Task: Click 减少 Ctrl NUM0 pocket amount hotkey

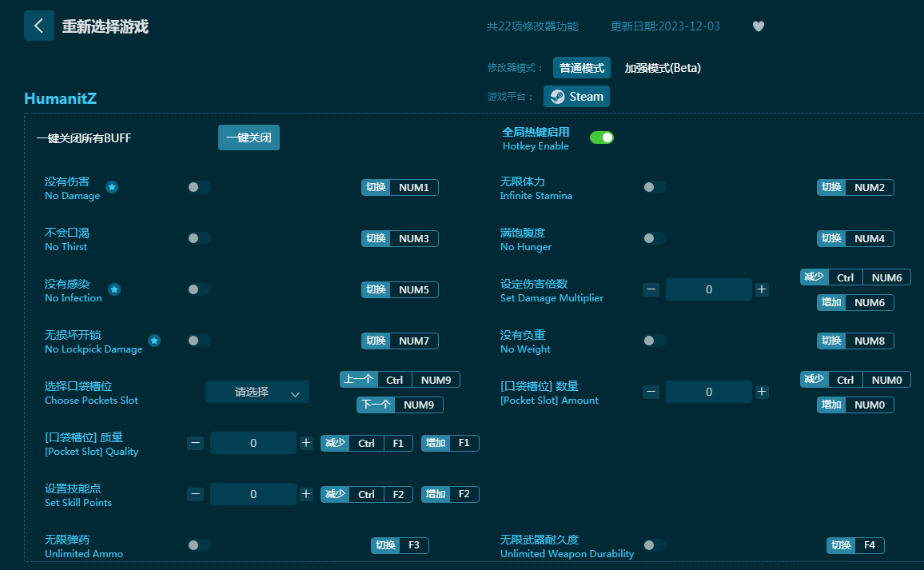Action: coord(855,380)
